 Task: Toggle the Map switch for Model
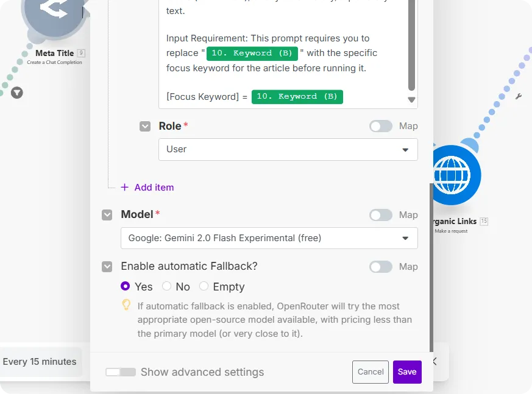[381, 215]
